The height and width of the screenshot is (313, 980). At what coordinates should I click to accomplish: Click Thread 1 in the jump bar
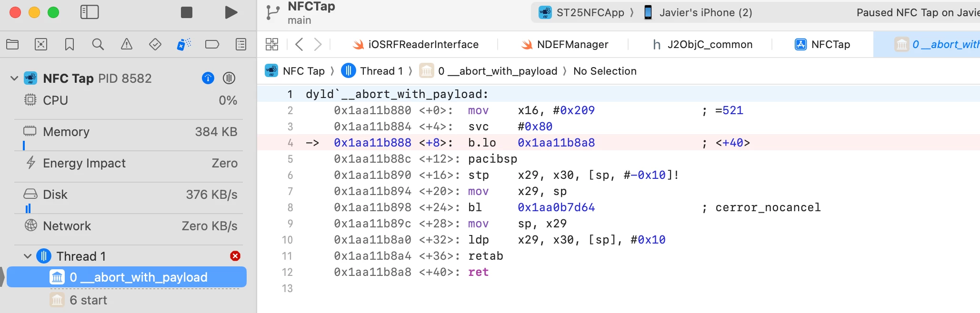pyautogui.click(x=372, y=71)
